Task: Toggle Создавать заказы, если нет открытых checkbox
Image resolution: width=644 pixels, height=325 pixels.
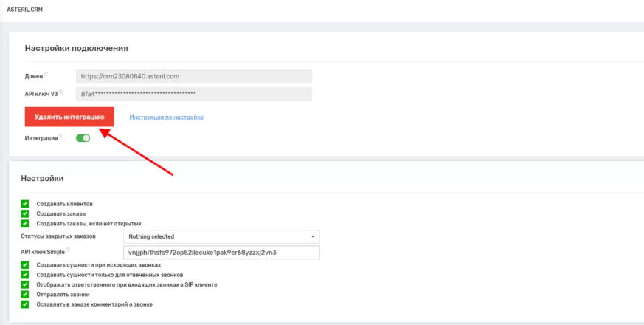Action: (25, 223)
